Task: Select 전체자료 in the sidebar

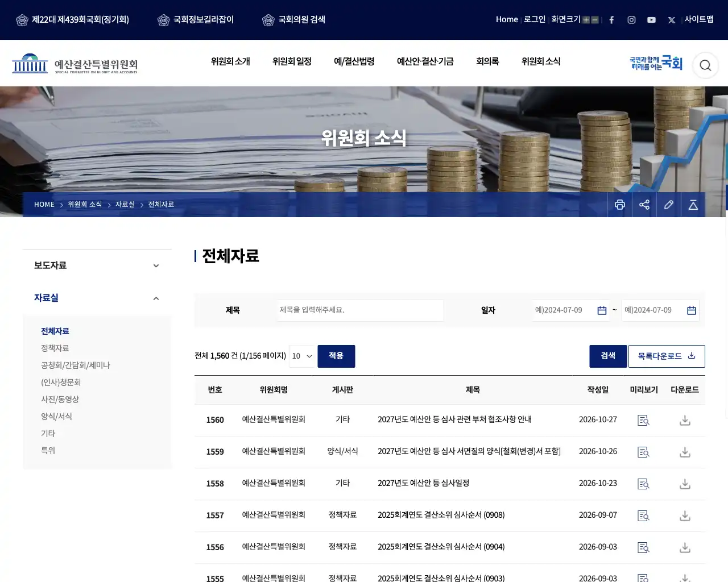Action: (x=55, y=331)
